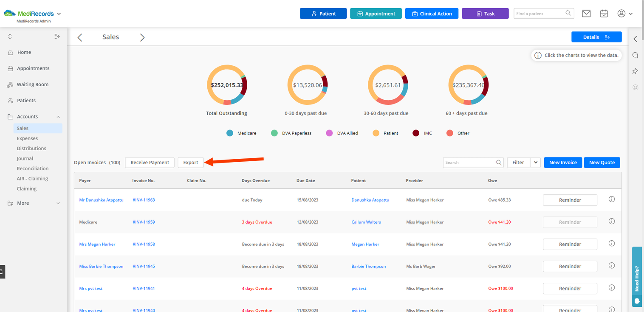The image size is (644, 312).
Task: Toggle DVA Paperless legend entry
Action: [291, 133]
